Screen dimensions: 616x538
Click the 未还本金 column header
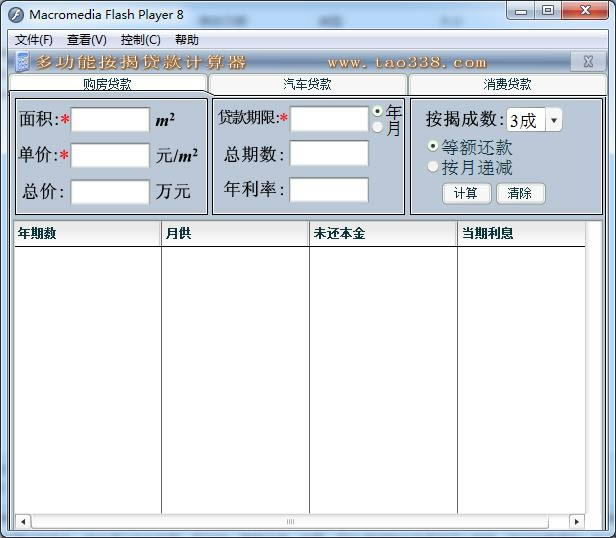(383, 233)
